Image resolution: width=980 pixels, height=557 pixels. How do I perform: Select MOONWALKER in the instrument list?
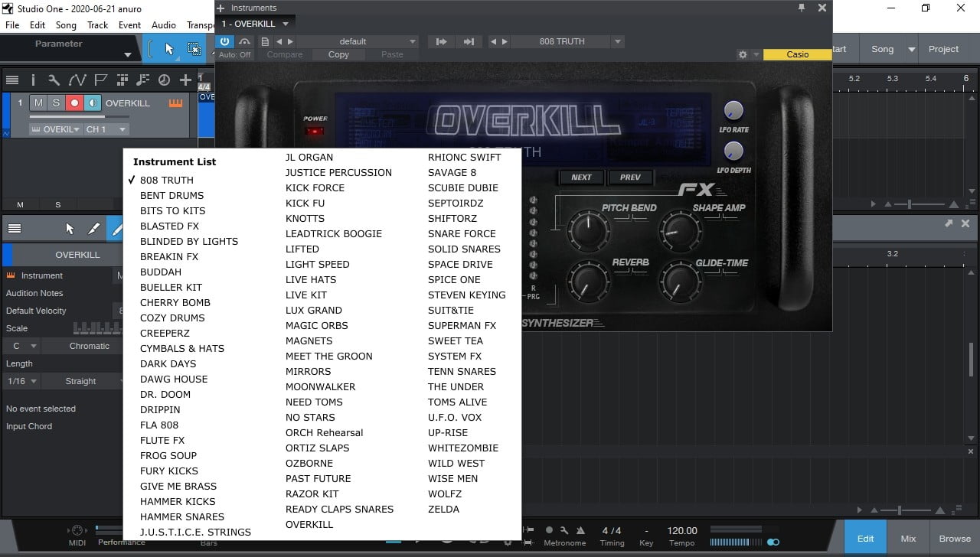320,386
